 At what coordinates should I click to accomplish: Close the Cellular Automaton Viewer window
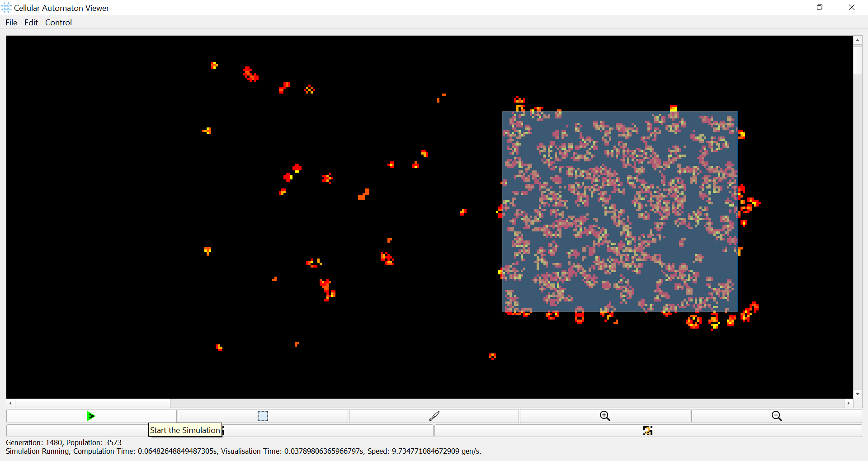(852, 7)
